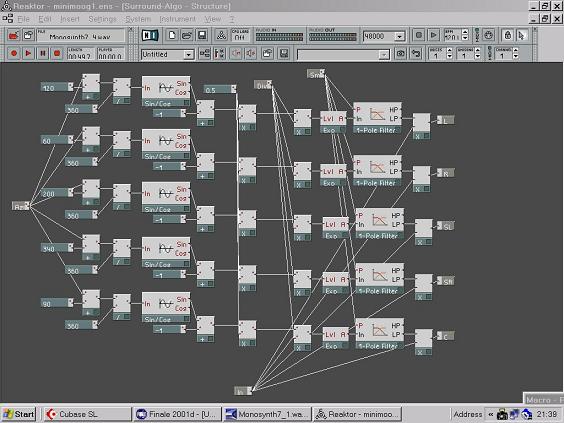Increase the Channel value with up arrow
Image resolution: width=564 pixels, height=423 pixels.
[x=515, y=51]
